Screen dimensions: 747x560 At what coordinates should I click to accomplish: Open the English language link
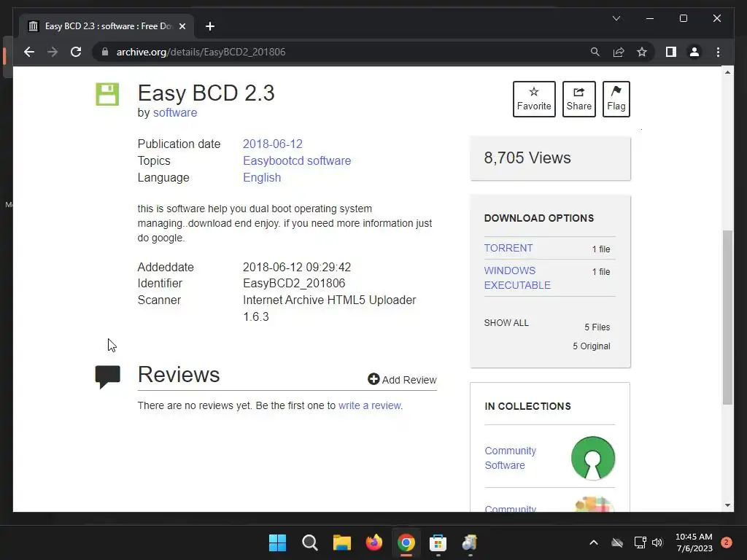tap(262, 177)
